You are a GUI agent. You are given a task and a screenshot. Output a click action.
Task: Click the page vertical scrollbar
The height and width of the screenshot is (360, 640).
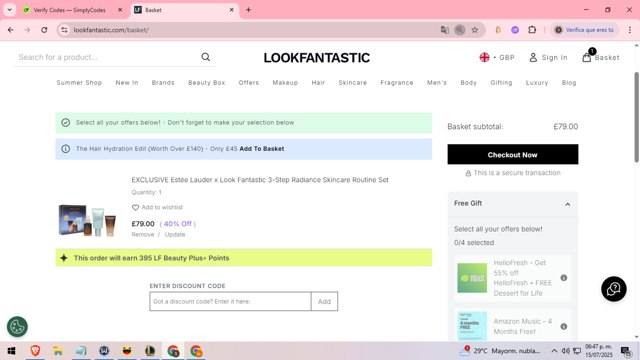[x=636, y=118]
